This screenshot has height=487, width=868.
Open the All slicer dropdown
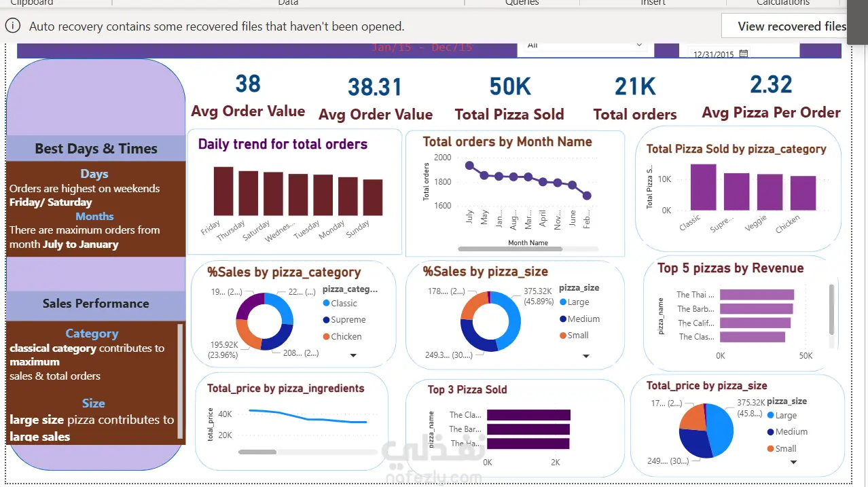[x=638, y=46]
